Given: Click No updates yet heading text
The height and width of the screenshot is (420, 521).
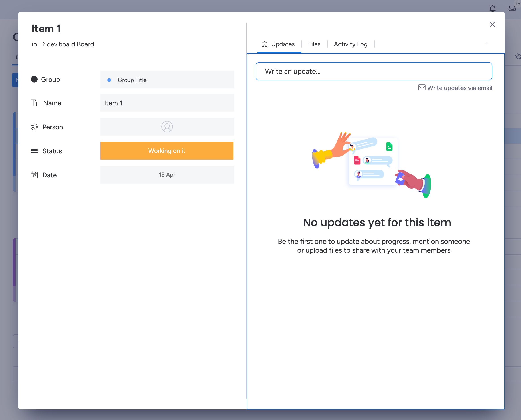Looking at the screenshot, I should tap(377, 222).
